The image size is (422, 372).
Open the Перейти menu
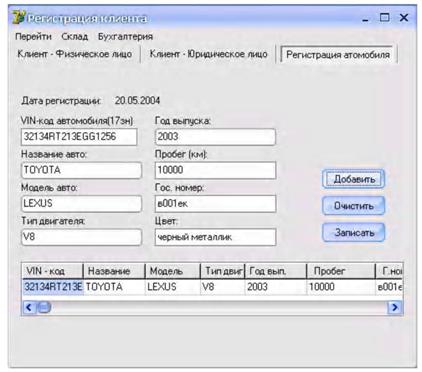tap(33, 36)
